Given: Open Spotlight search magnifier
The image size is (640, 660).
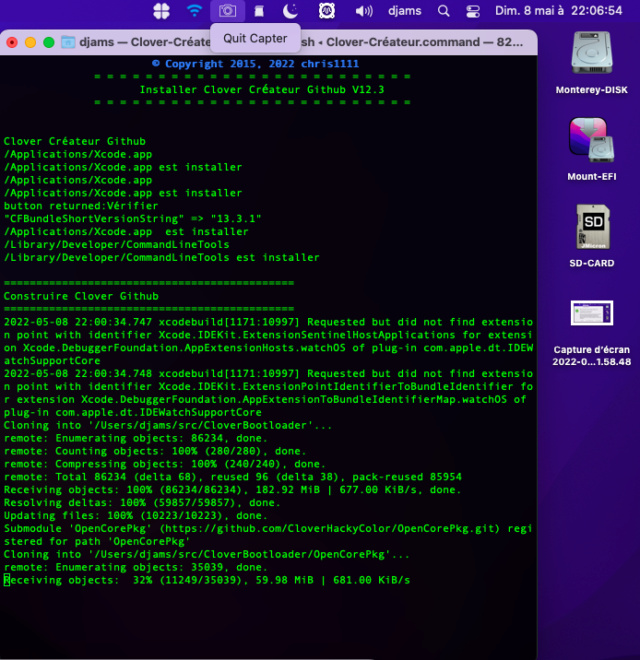Looking at the screenshot, I should [443, 11].
